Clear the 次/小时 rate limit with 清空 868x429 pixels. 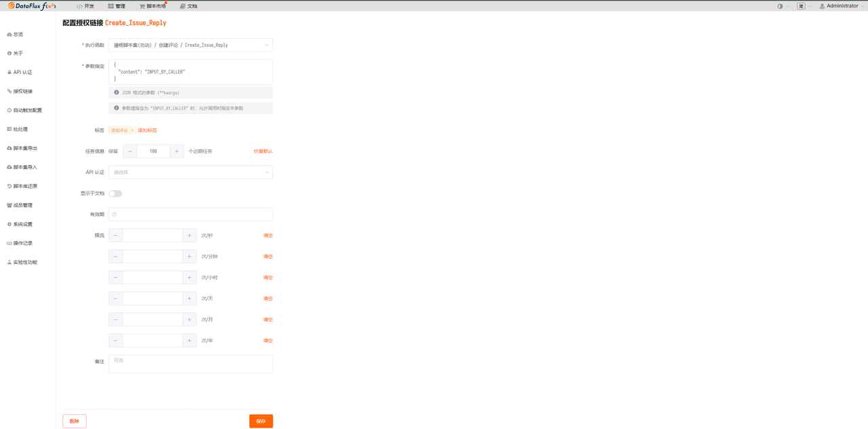268,278
